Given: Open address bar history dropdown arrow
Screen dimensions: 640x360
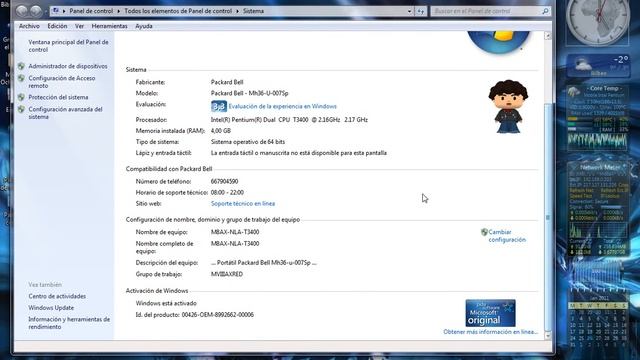Looking at the screenshot, I should (x=409, y=11).
